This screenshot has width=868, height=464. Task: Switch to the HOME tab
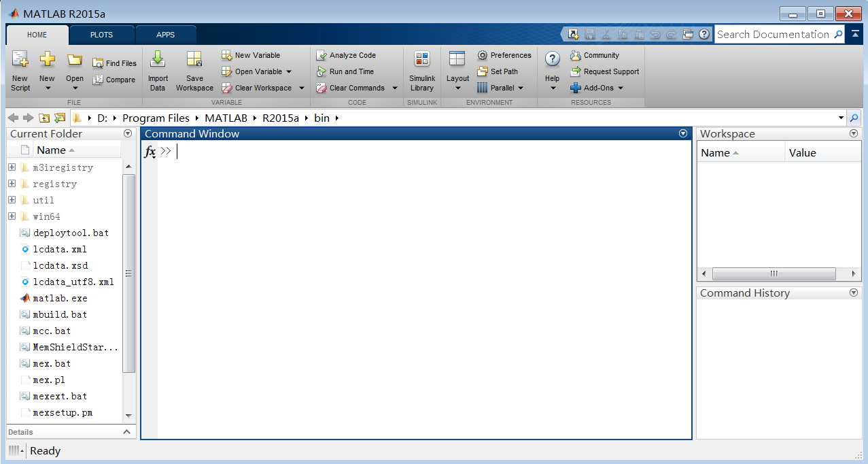coord(37,35)
